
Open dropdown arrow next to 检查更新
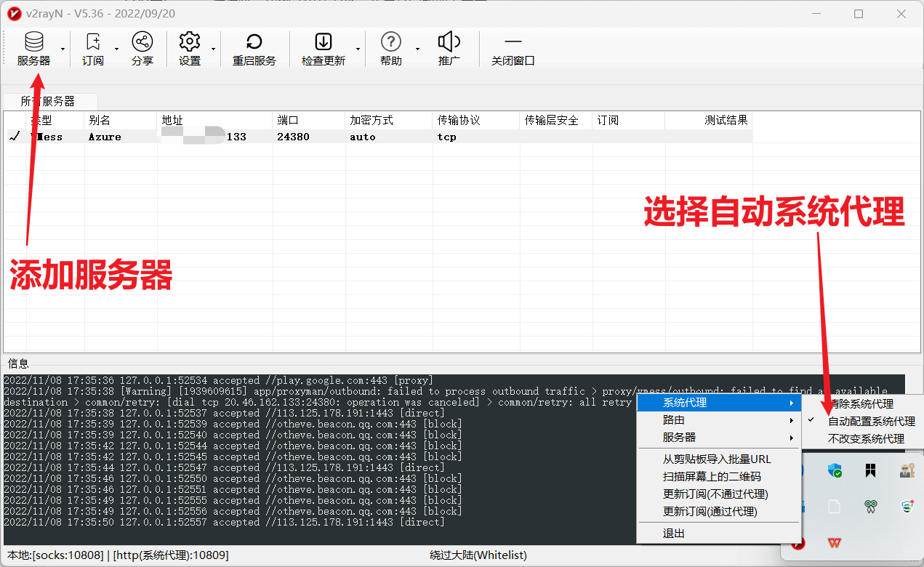pos(358,49)
